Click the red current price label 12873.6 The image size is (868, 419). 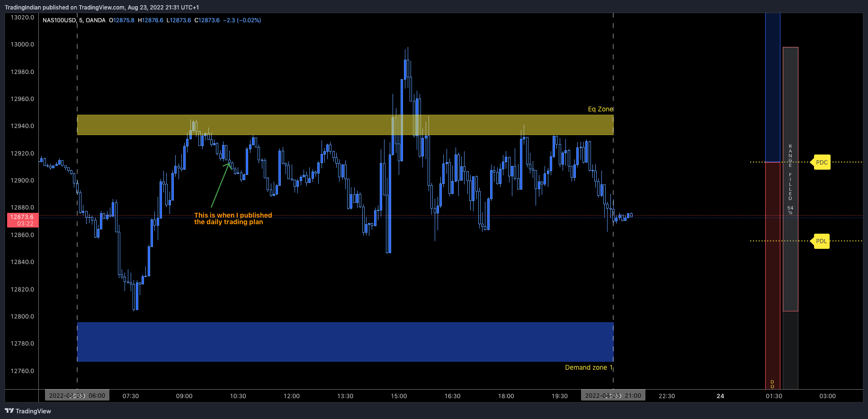point(23,220)
